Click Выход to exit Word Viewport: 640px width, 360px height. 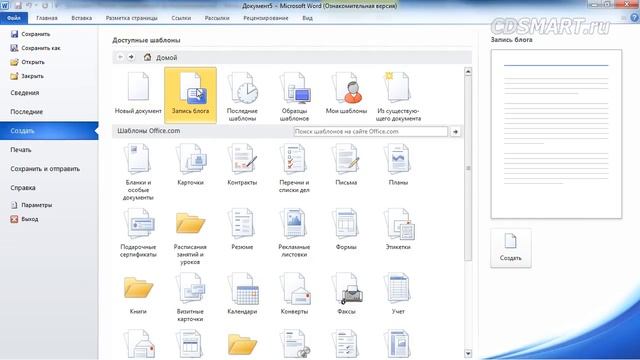[x=24, y=219]
